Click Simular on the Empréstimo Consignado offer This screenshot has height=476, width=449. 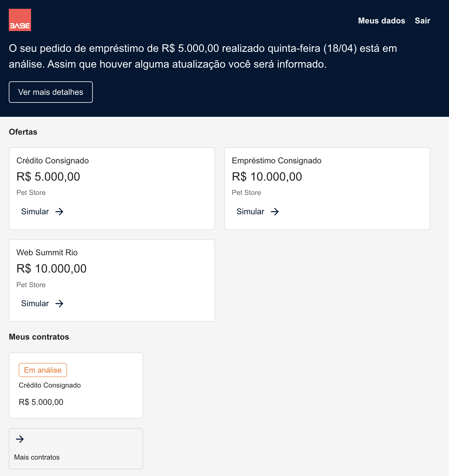(251, 212)
